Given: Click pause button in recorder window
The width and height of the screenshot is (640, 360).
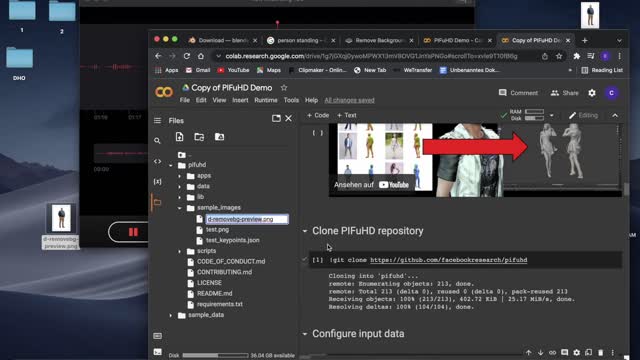Looking at the screenshot, I should 133,232.
